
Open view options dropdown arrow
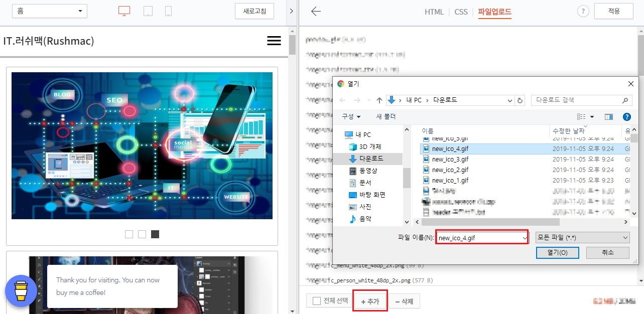[x=592, y=117]
